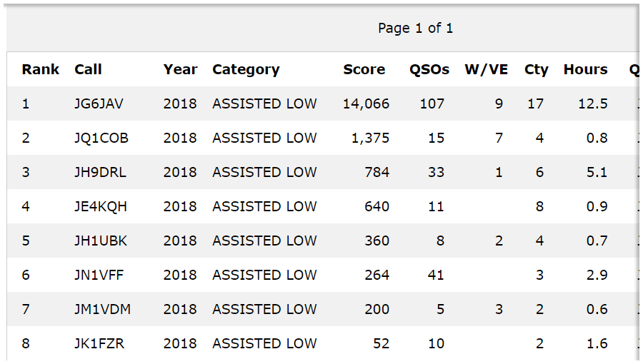Sort results by Category header
Viewport: 643px width, 364px height.
[246, 69]
